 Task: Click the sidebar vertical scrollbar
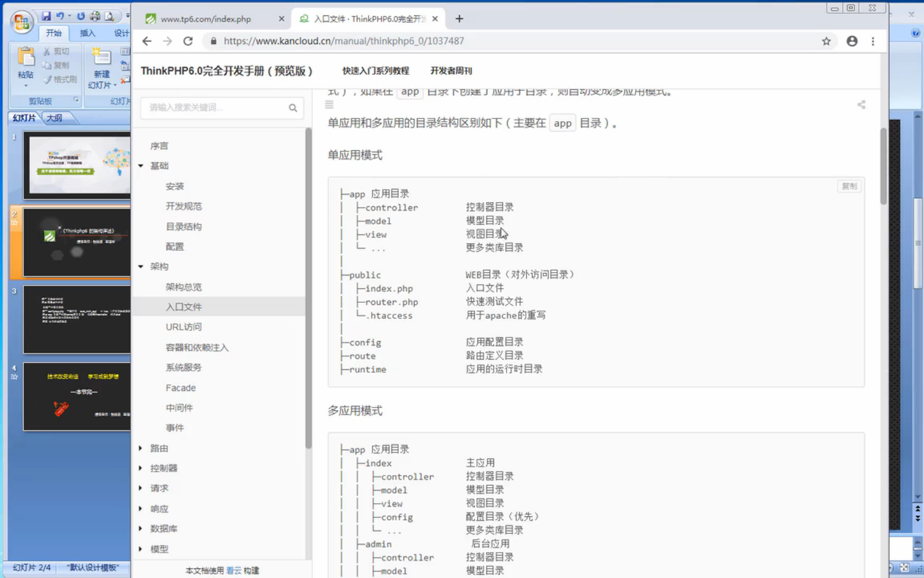coord(308,287)
